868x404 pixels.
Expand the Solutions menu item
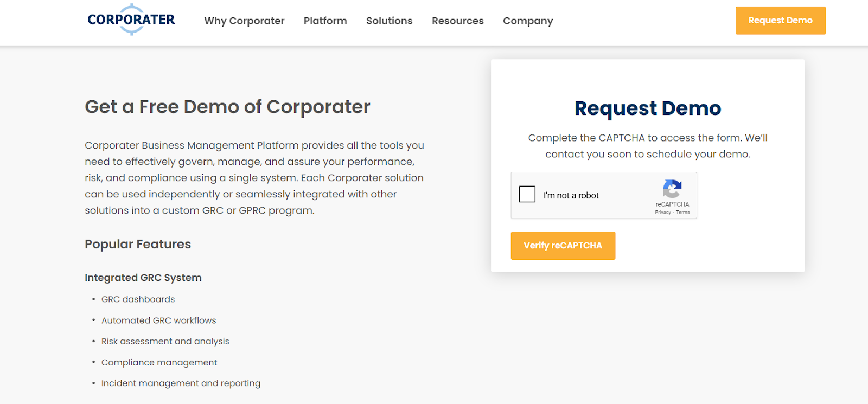(389, 21)
